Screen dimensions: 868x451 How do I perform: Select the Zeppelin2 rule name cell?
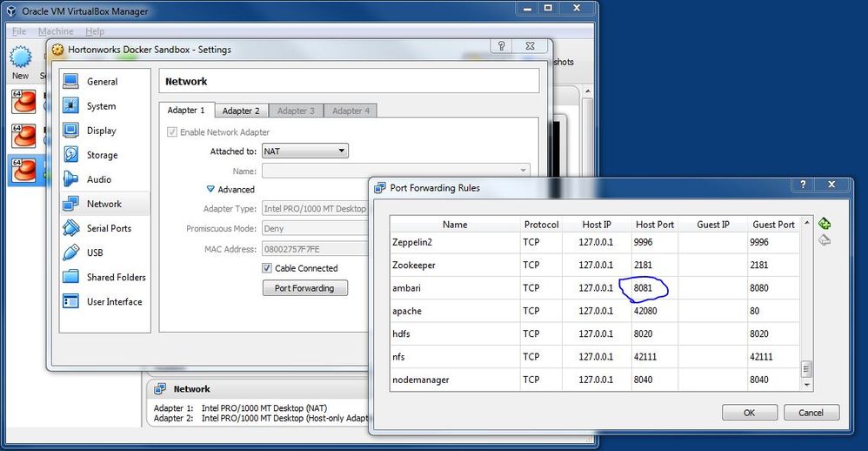pos(455,242)
